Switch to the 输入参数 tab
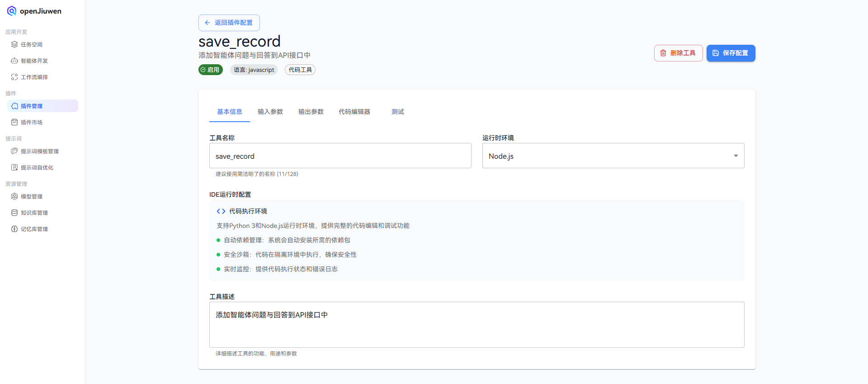The height and width of the screenshot is (384, 868). [x=270, y=112]
